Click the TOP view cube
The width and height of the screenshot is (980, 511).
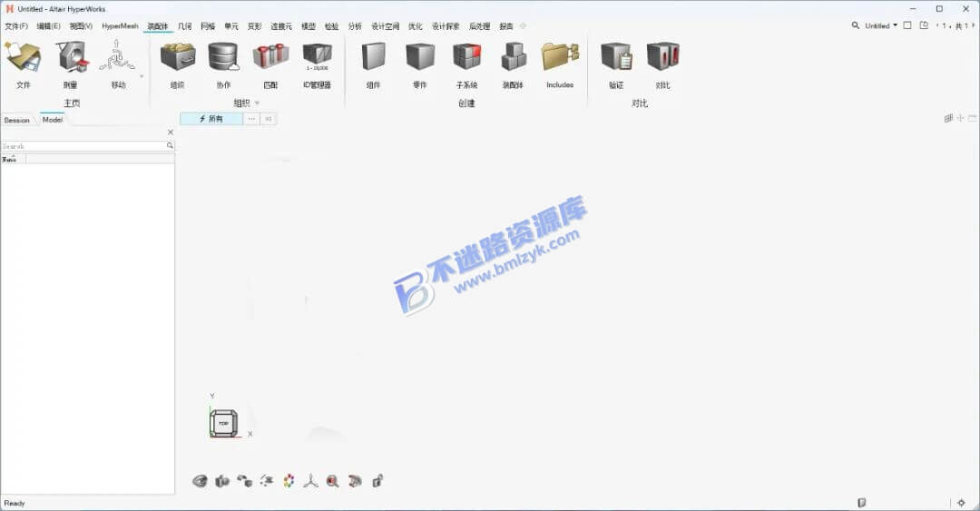click(x=223, y=424)
